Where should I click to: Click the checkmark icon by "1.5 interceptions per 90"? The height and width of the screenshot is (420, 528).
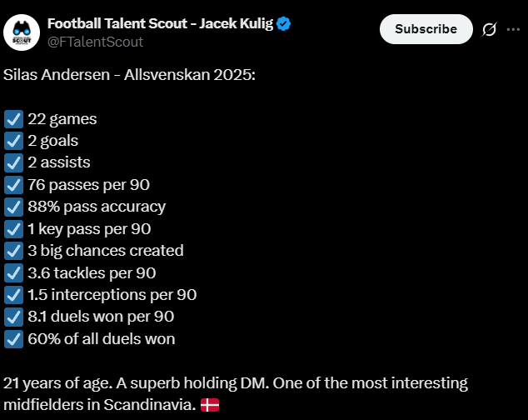pos(13,295)
